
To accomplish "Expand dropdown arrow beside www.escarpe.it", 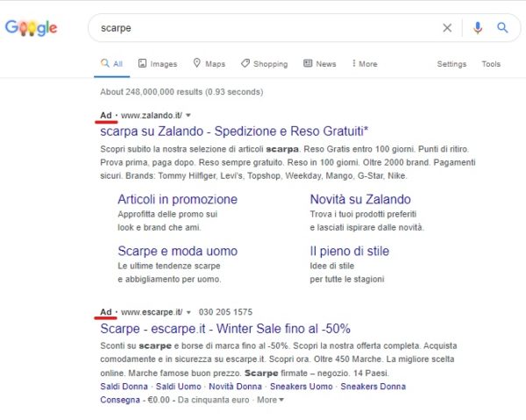I will [x=188, y=312].
